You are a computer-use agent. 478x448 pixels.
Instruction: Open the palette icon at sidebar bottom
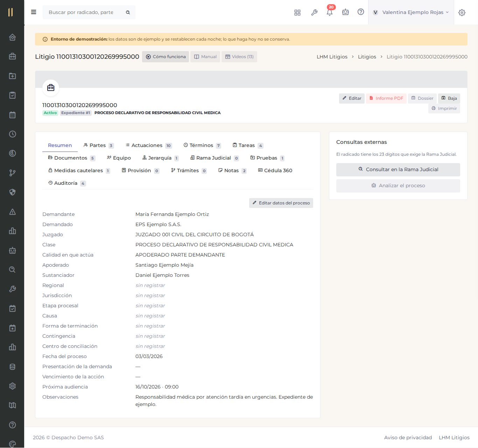click(x=12, y=444)
